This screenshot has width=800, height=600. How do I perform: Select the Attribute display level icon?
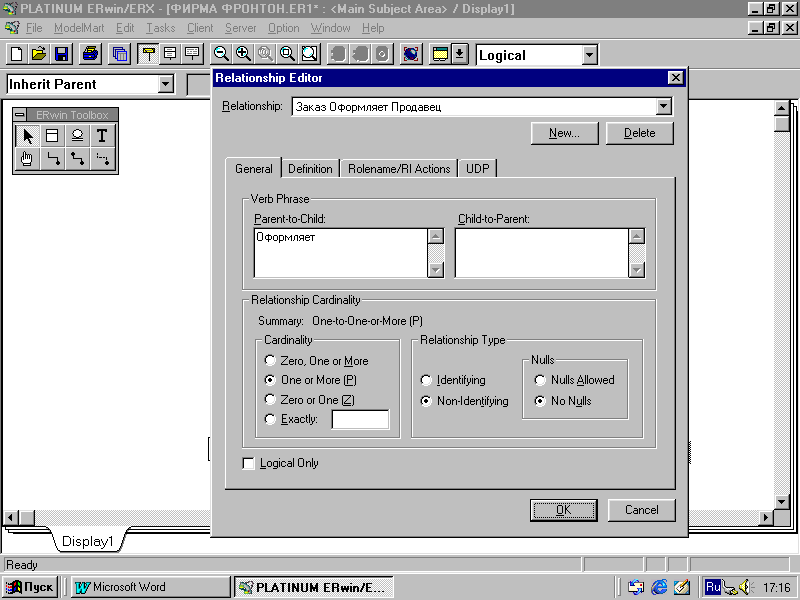170,54
